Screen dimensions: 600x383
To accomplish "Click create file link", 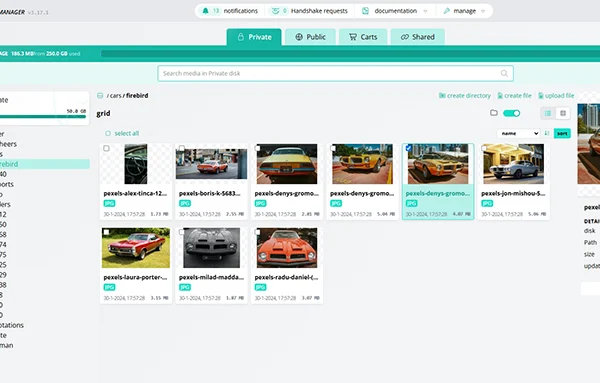I will tap(514, 95).
